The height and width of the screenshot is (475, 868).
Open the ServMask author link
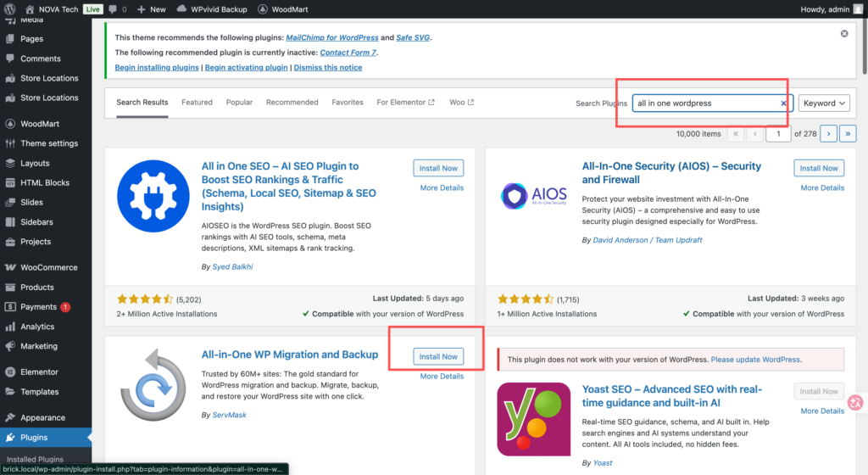[229, 415]
